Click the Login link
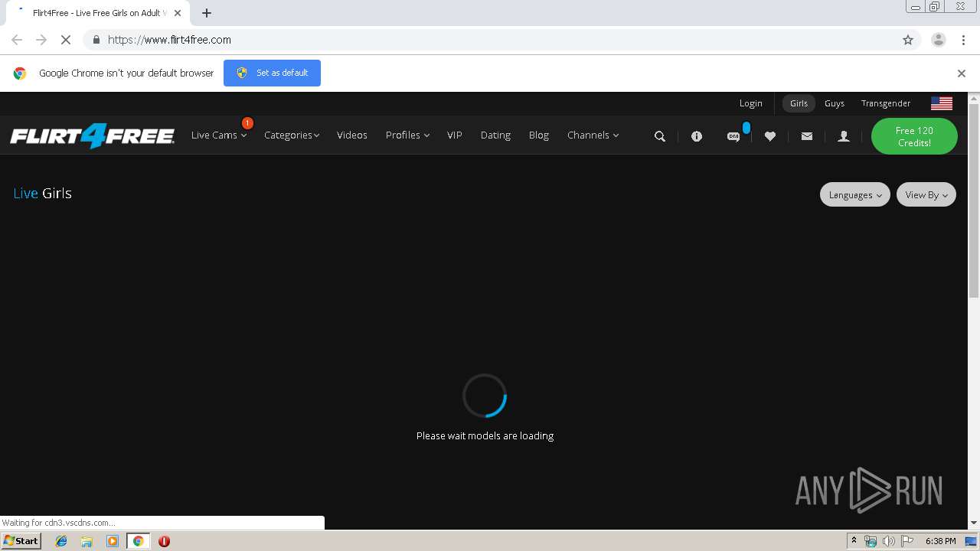The height and width of the screenshot is (551, 980). pos(750,103)
